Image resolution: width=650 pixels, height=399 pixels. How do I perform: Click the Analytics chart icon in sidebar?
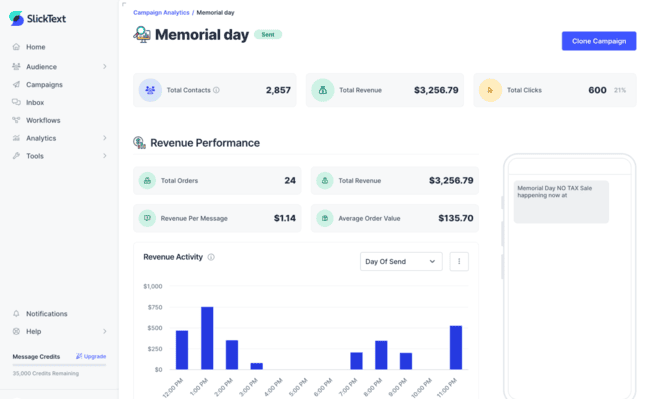(x=16, y=138)
